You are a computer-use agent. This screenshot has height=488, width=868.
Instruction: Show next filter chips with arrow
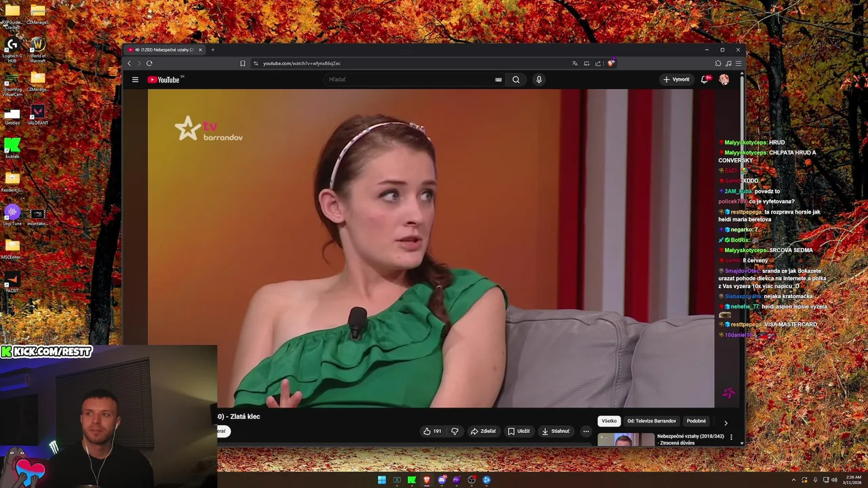pyautogui.click(x=726, y=423)
